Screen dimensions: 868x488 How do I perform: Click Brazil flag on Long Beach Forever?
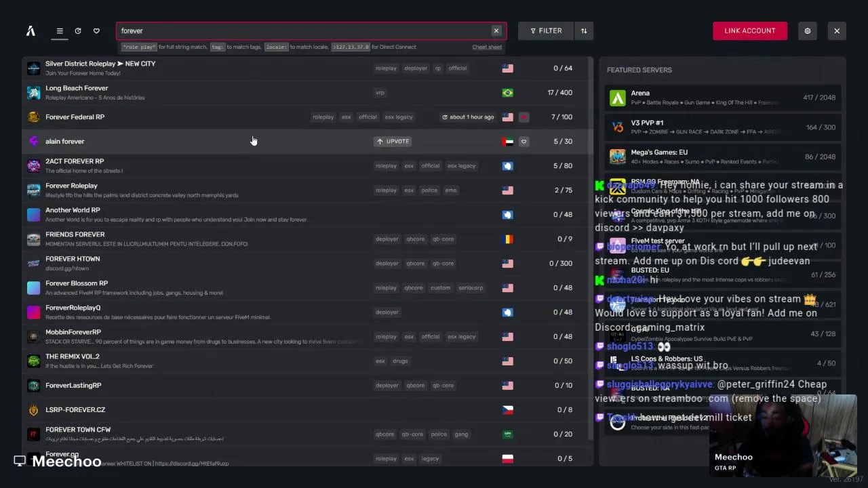pyautogui.click(x=507, y=92)
